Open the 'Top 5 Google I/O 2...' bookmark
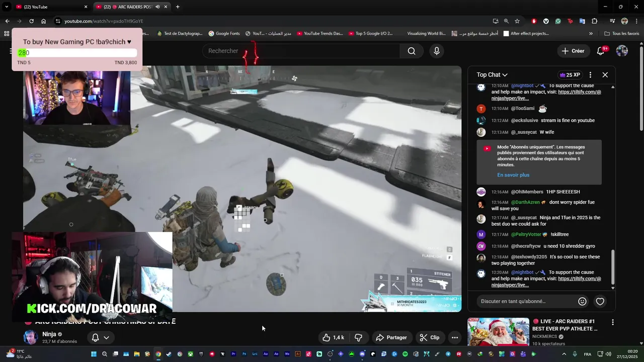The width and height of the screenshot is (644, 362). pos(370,34)
